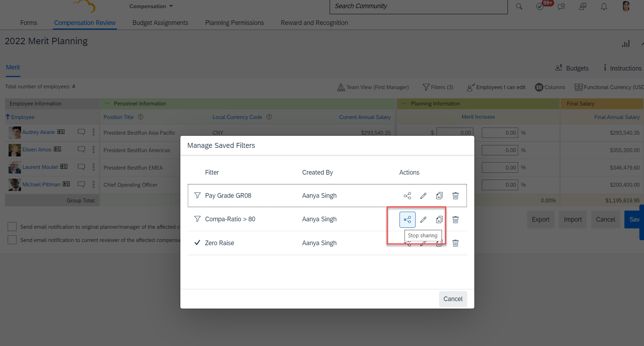The height and width of the screenshot is (346, 644).
Task: Select the Zero Raise filter row
Action: pyautogui.click(x=219, y=243)
